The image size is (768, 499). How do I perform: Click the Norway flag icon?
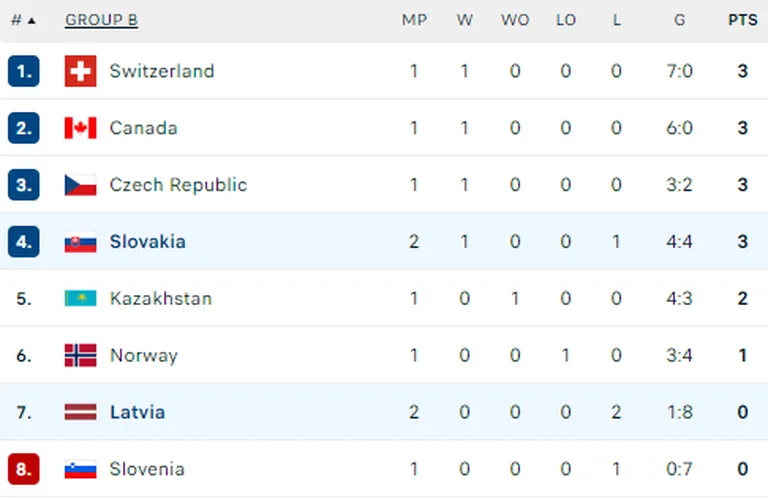point(80,355)
